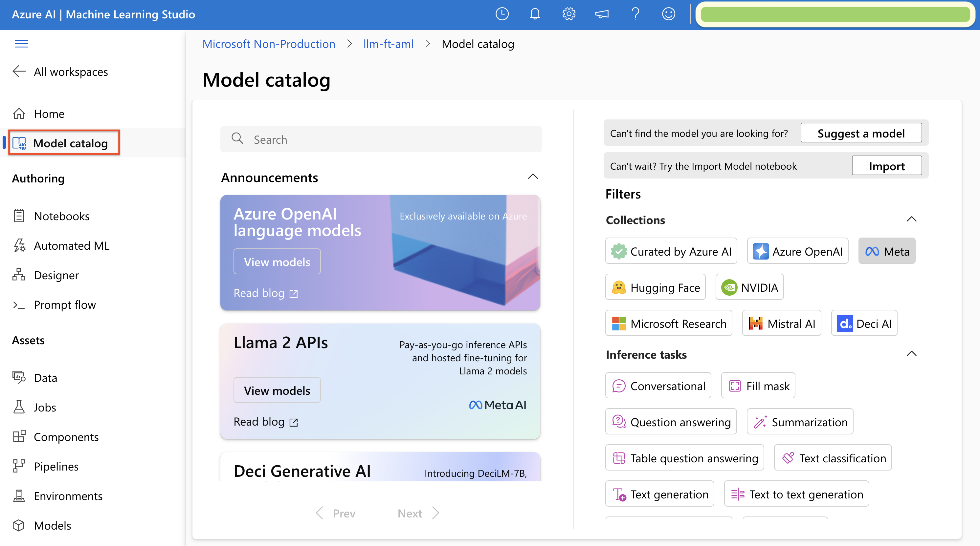Toggle the Meta collection filter
The image size is (980, 546).
[x=887, y=251]
